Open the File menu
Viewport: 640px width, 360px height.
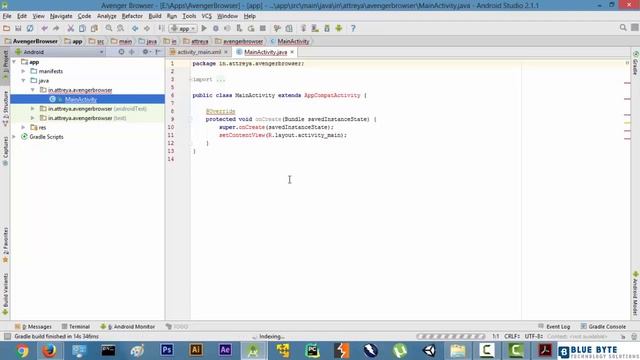[x=7, y=16]
